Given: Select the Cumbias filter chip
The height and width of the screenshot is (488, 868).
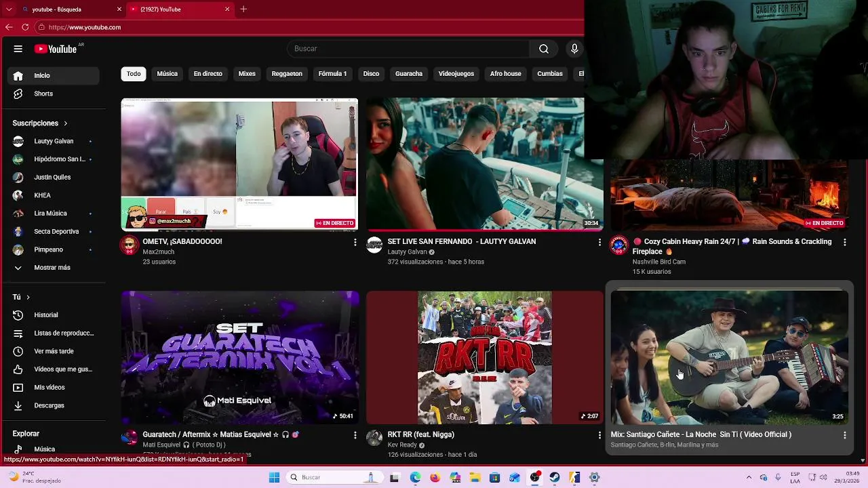Looking at the screenshot, I should coord(550,74).
